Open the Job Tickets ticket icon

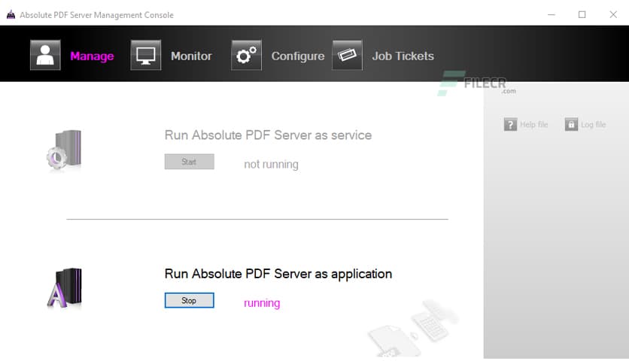pyautogui.click(x=347, y=56)
